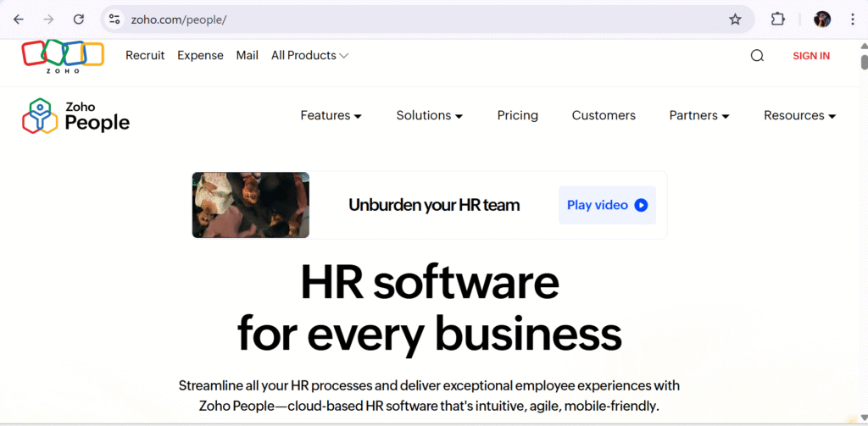Expand the Resources menu
Viewport: 868px width, 426px height.
tap(799, 115)
